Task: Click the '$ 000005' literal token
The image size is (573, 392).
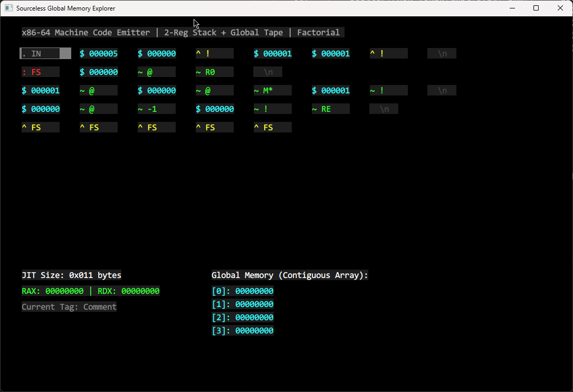Action: [x=99, y=53]
